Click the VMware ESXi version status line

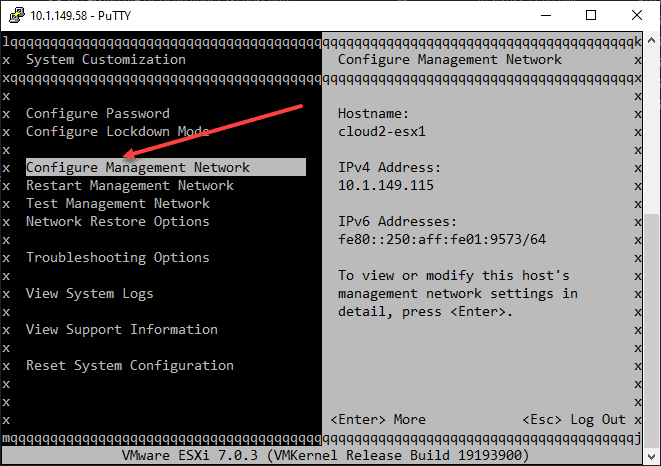point(330,456)
